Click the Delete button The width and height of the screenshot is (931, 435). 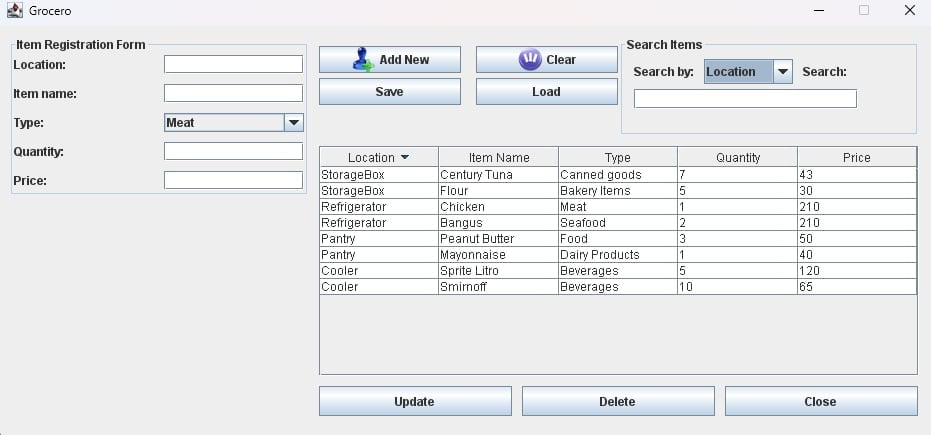point(618,401)
